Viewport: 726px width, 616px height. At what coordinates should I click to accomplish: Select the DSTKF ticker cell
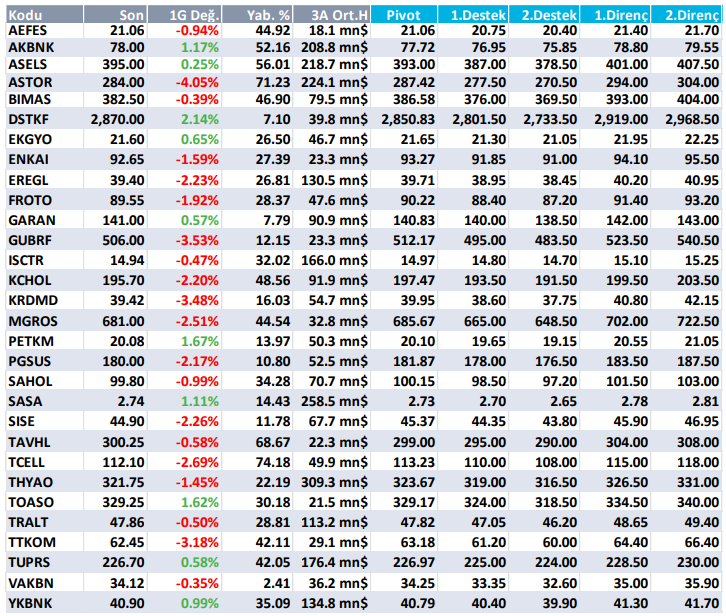pyautogui.click(x=44, y=119)
